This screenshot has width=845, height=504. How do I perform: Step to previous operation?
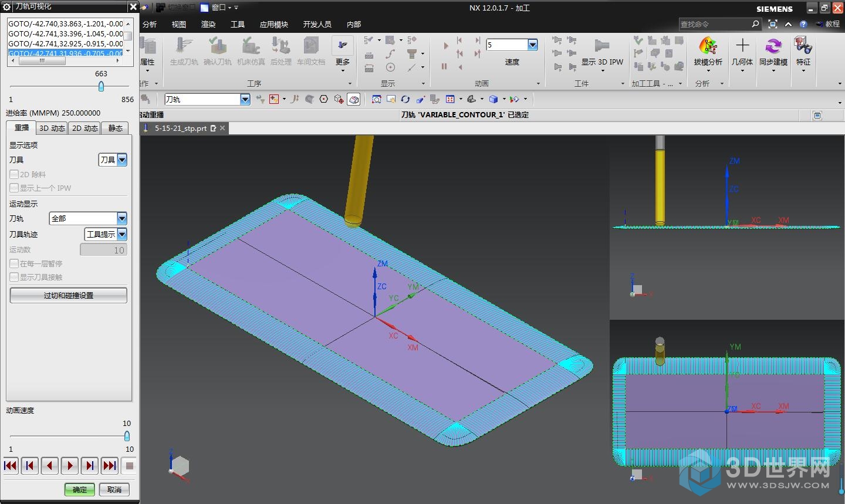click(30, 465)
